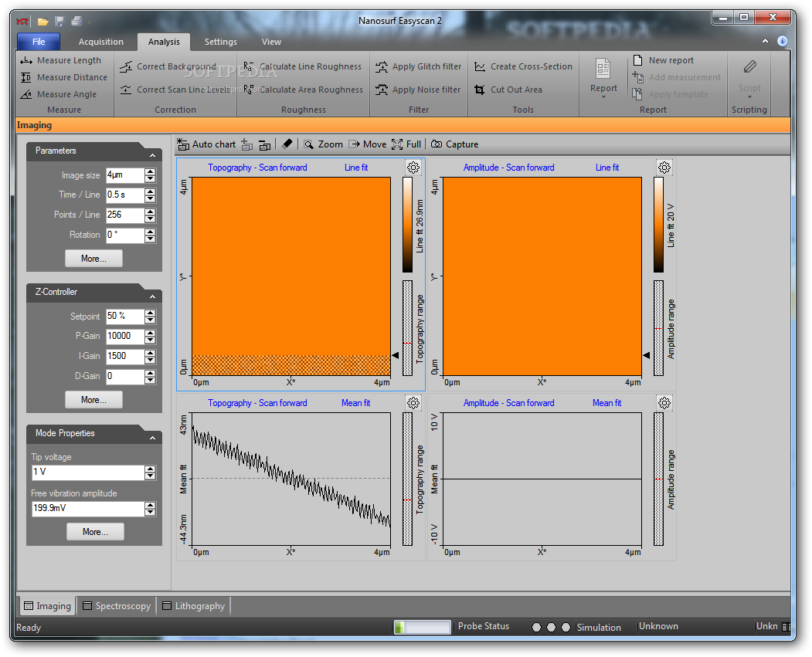Click the Measure Length tool
This screenshot has height=657, width=812.
coord(60,60)
